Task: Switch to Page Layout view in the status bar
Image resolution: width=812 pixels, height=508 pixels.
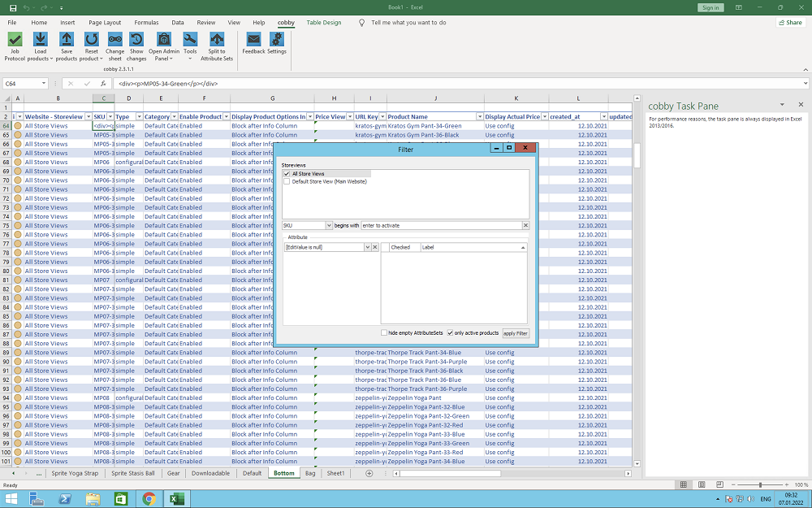Action: click(702, 484)
